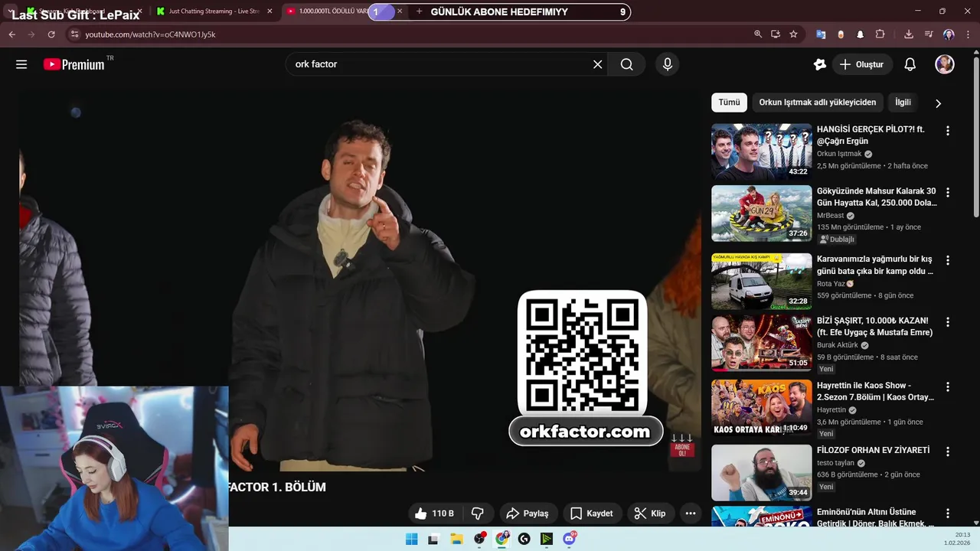Open media controls playlist icon

point(929,34)
